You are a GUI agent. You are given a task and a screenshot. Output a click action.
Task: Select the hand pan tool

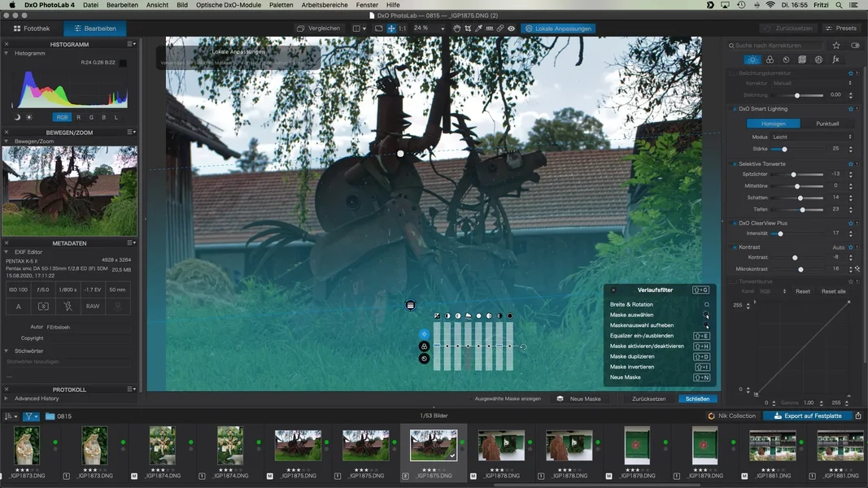456,28
